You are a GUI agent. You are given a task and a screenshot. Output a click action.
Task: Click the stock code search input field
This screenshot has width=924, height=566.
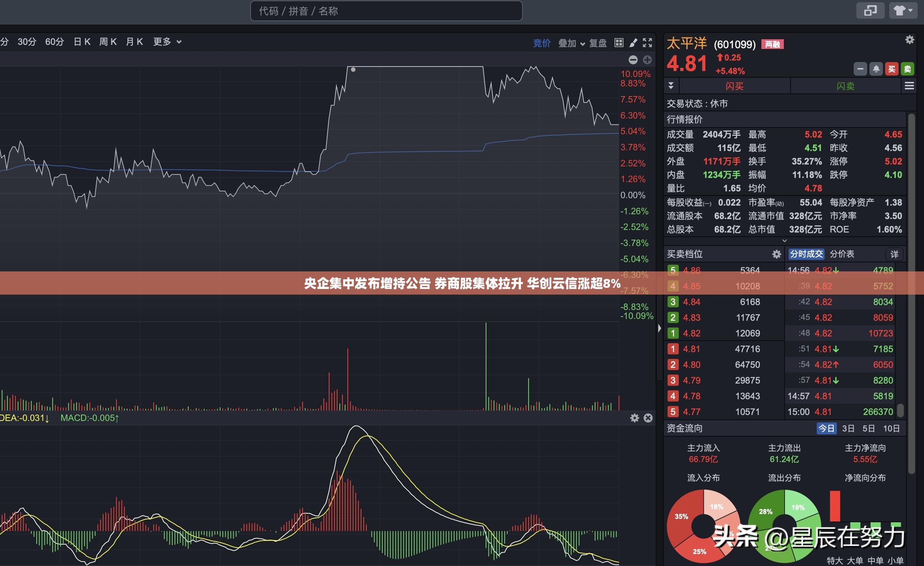386,11
